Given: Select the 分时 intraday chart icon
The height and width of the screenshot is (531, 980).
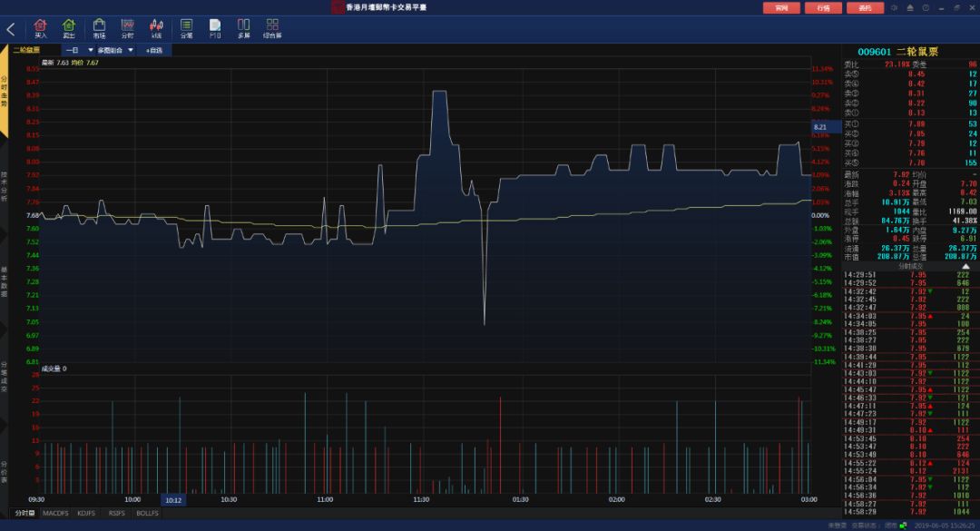Looking at the screenshot, I should (x=128, y=29).
